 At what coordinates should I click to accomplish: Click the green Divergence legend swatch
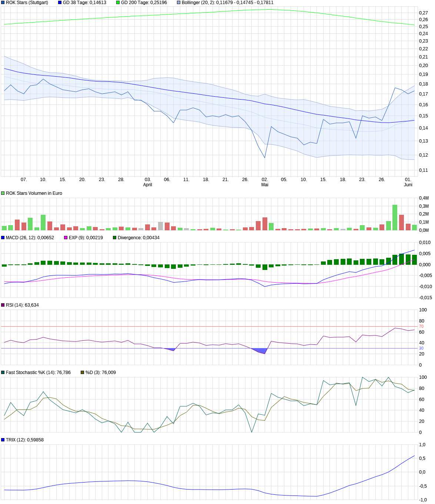[115, 238]
